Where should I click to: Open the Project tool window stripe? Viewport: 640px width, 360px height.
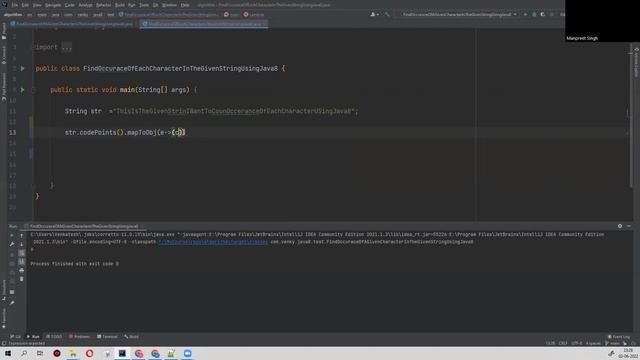coord(4,31)
